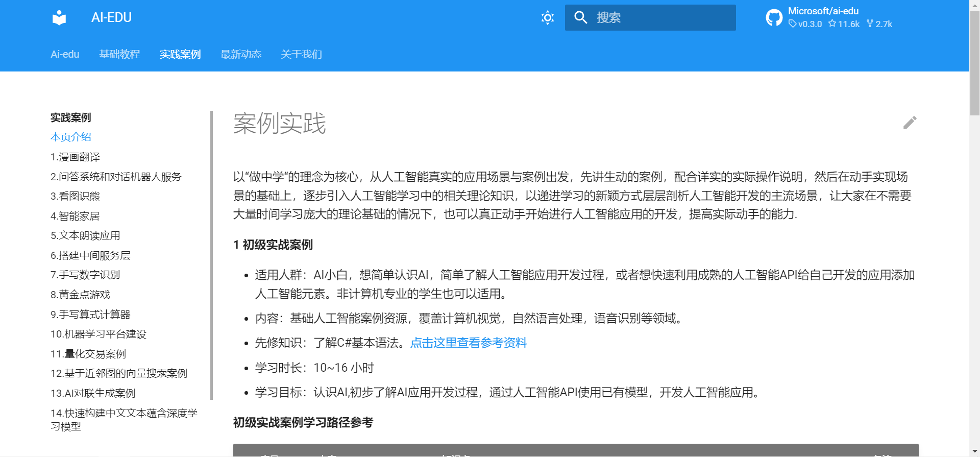Screen dimensions: 980x457
Task: Click the AI-EDU site title text
Action: click(111, 18)
